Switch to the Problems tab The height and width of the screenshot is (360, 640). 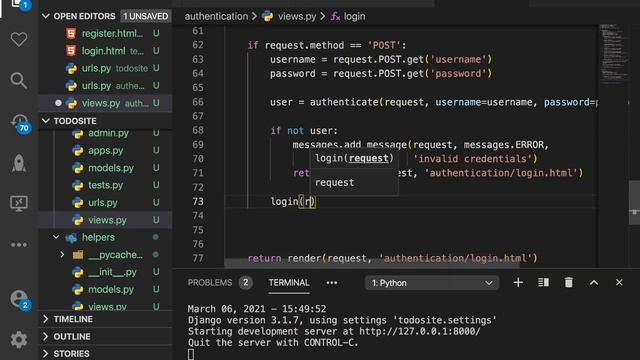pyautogui.click(x=210, y=282)
